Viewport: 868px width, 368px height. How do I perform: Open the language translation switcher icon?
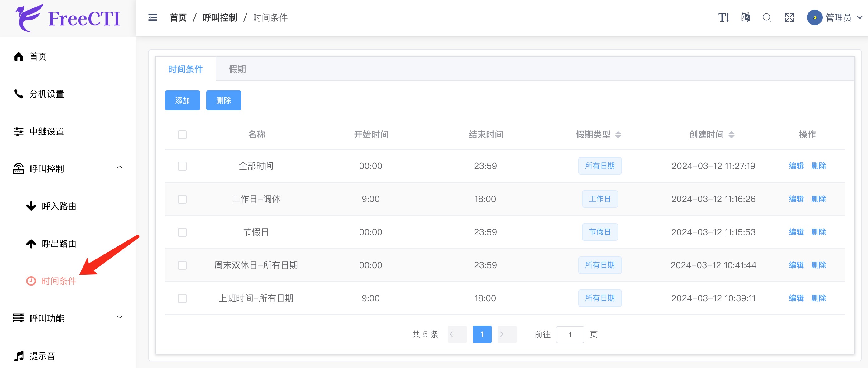coord(745,17)
